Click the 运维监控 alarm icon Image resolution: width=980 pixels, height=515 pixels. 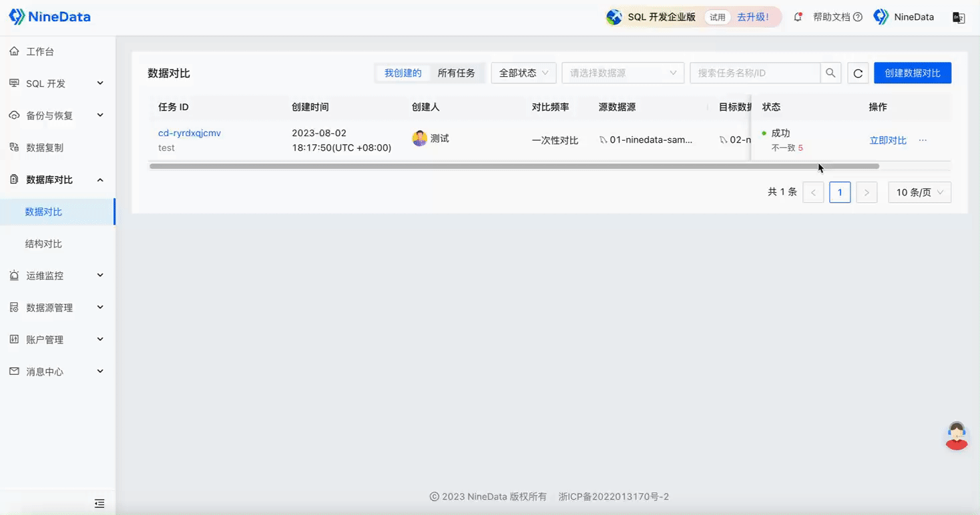point(14,276)
